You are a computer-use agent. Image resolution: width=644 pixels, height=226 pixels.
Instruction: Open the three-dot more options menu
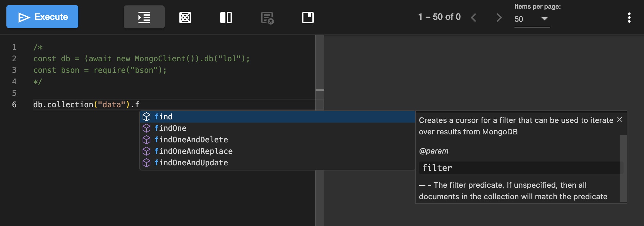pos(629,18)
